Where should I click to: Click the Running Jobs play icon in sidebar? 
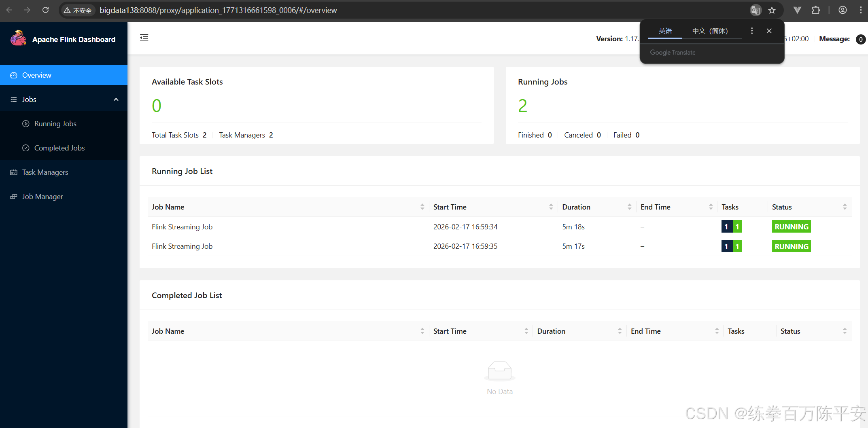[x=26, y=124]
